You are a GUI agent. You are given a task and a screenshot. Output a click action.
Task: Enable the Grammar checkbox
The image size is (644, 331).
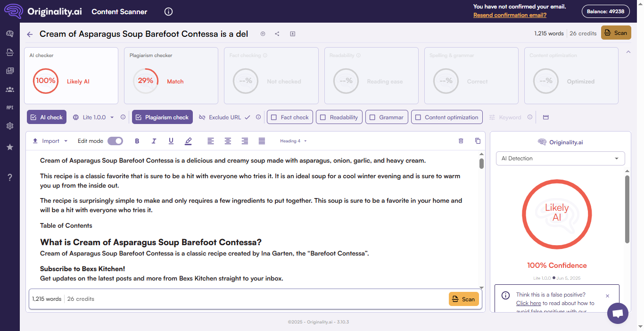387,117
